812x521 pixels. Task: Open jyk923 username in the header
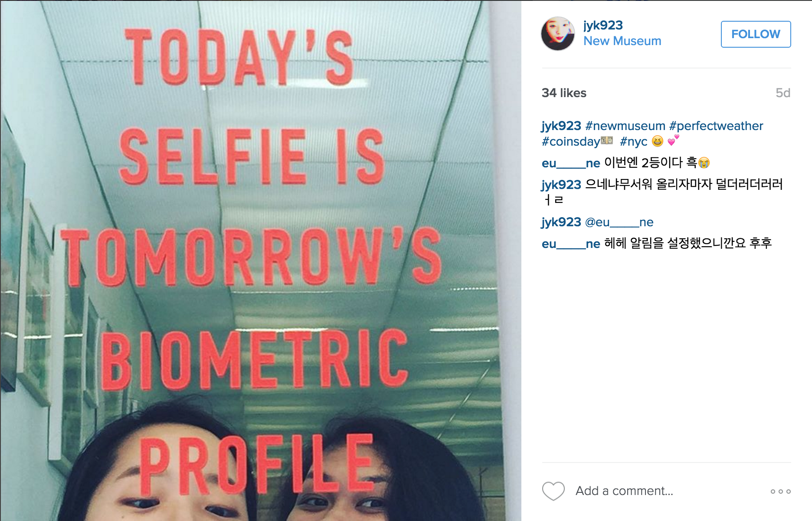click(x=603, y=26)
